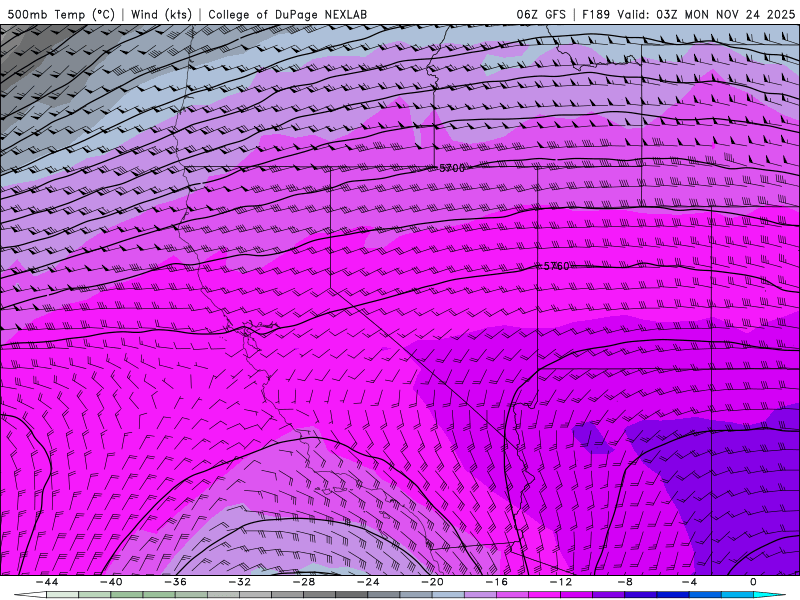Click the -20 color scale label
800x600 pixels.
(433, 582)
